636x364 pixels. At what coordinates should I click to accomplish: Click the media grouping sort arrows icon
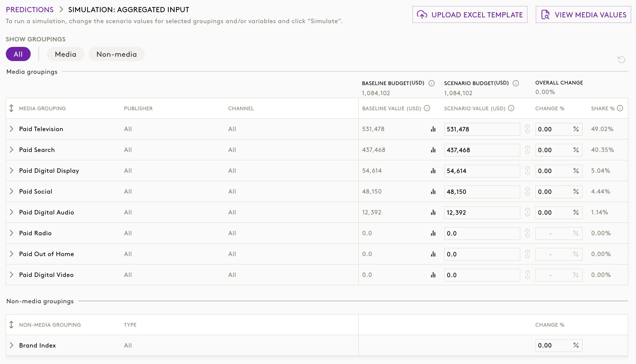pos(11,108)
